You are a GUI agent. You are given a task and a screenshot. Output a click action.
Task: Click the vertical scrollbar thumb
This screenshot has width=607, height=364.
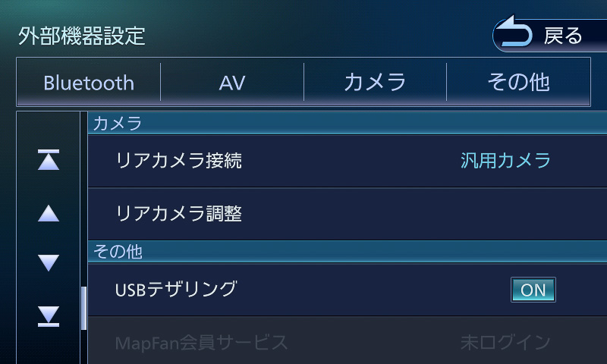(x=83, y=308)
